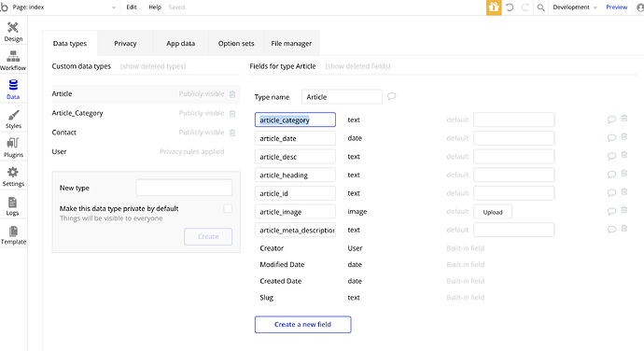Delete the article_image field
This screenshot has height=351, width=644.
coord(624,210)
